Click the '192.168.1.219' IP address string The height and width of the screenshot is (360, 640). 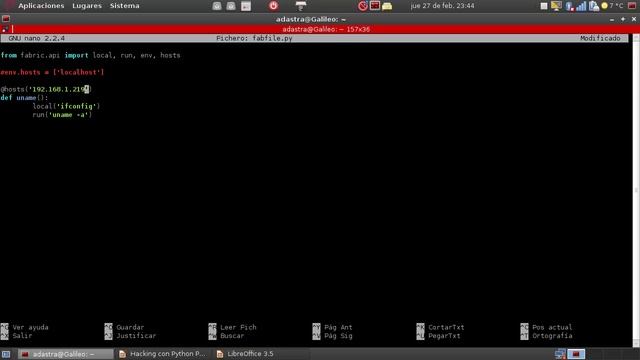[58, 89]
